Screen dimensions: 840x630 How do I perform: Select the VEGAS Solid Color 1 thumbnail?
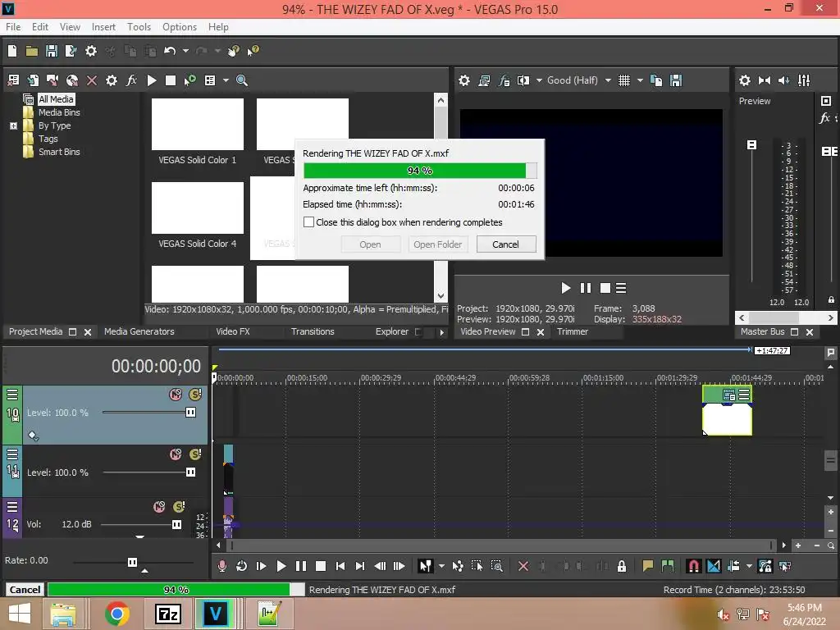[197, 125]
